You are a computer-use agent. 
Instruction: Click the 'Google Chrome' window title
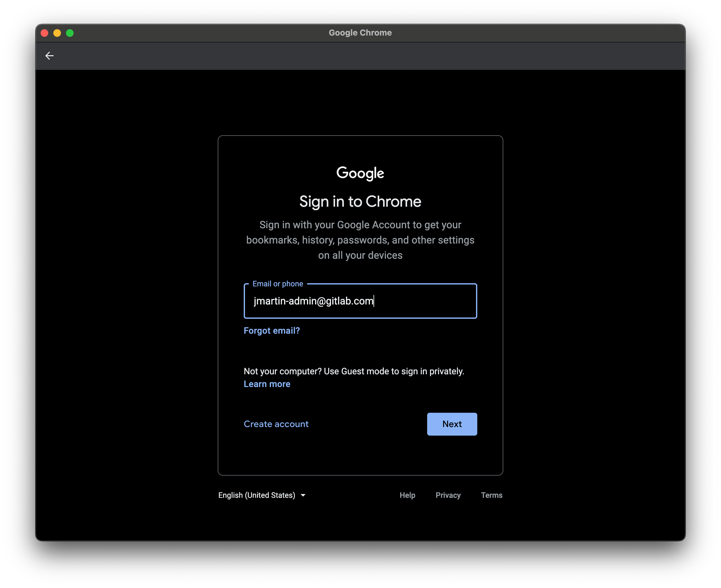click(x=360, y=33)
